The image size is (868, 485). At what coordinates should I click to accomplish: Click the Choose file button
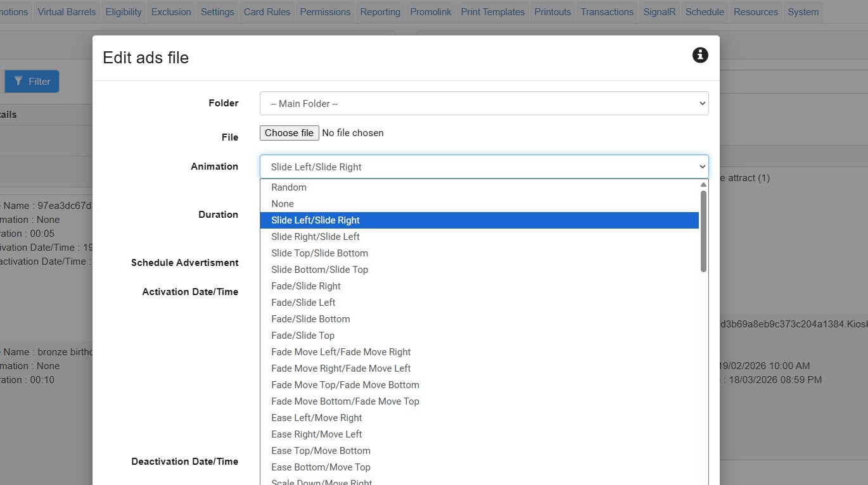(x=289, y=133)
